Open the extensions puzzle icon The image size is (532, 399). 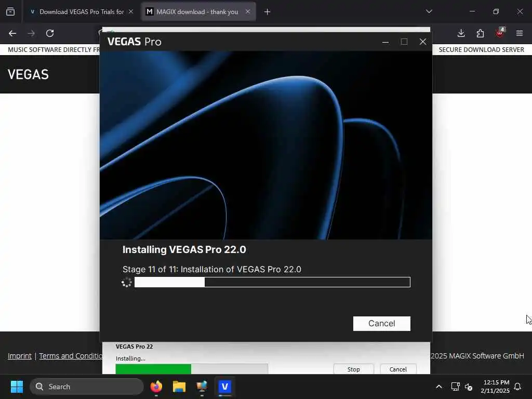point(480,33)
